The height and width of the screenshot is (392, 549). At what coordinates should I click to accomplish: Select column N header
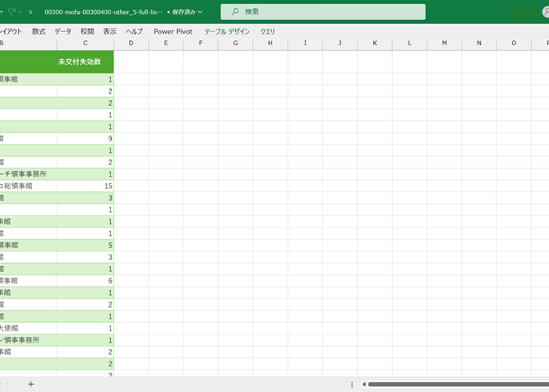point(479,43)
